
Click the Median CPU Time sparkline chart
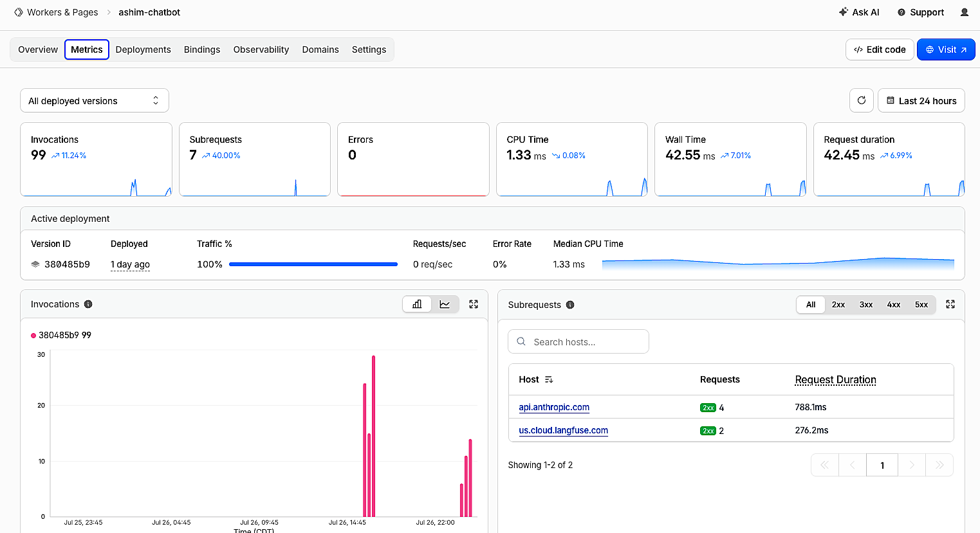(x=778, y=264)
